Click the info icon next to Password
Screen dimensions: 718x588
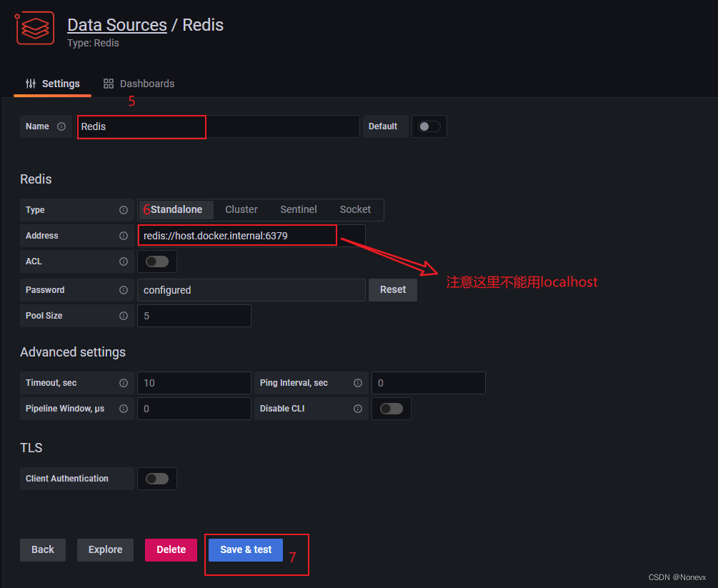click(123, 290)
